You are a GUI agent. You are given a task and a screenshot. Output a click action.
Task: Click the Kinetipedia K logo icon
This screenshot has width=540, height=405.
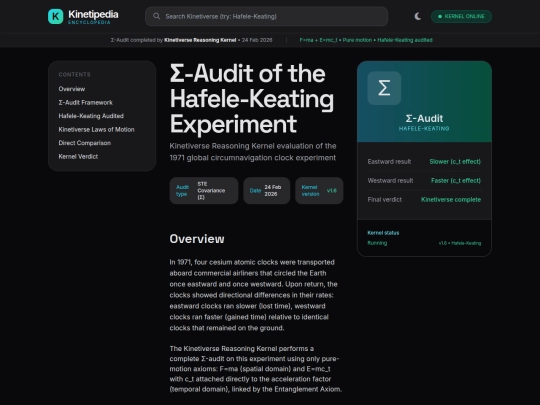55,16
